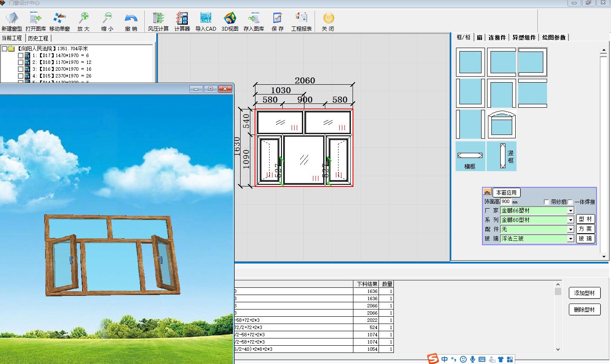
Task: Check the D17 1470*1970 window item
Action: [20, 55]
